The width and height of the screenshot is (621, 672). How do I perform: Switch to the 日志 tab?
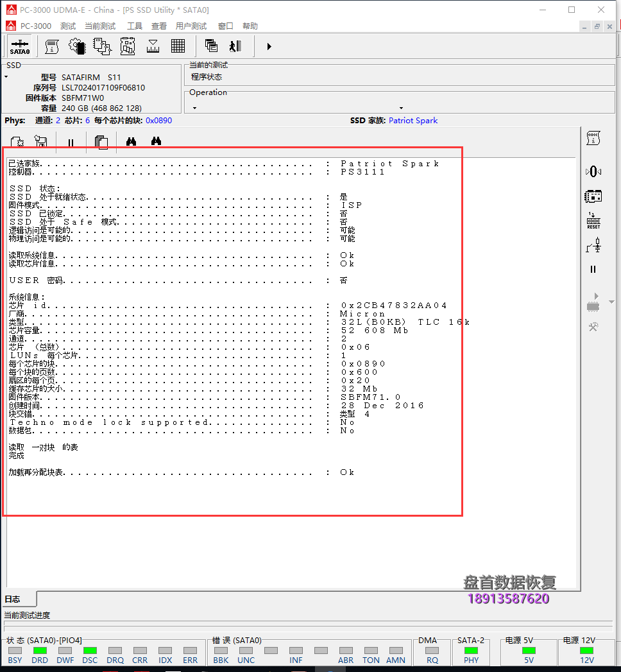[x=20, y=599]
